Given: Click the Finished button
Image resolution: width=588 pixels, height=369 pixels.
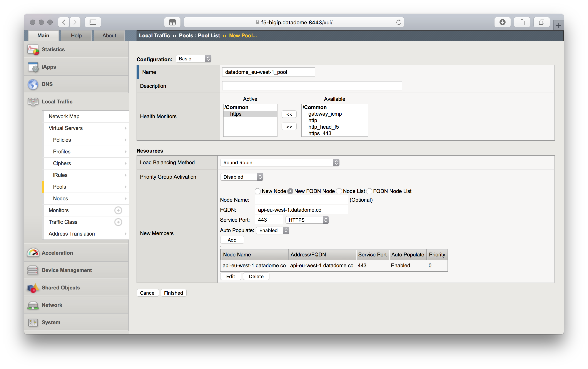Looking at the screenshot, I should (x=173, y=293).
